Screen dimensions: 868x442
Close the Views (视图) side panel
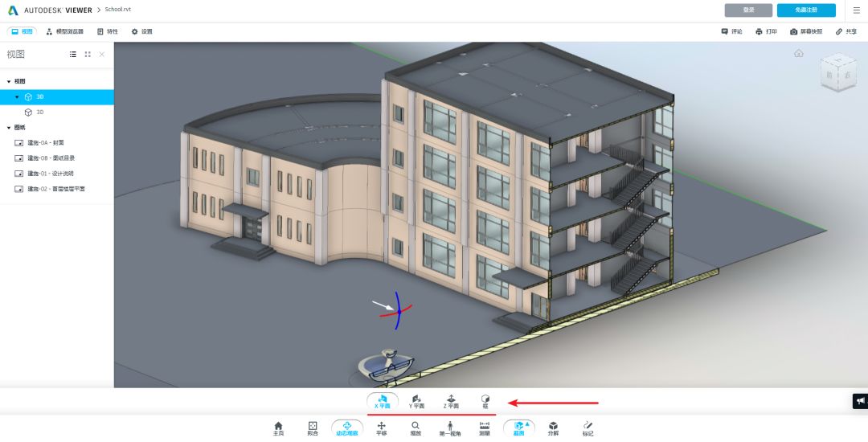click(102, 54)
